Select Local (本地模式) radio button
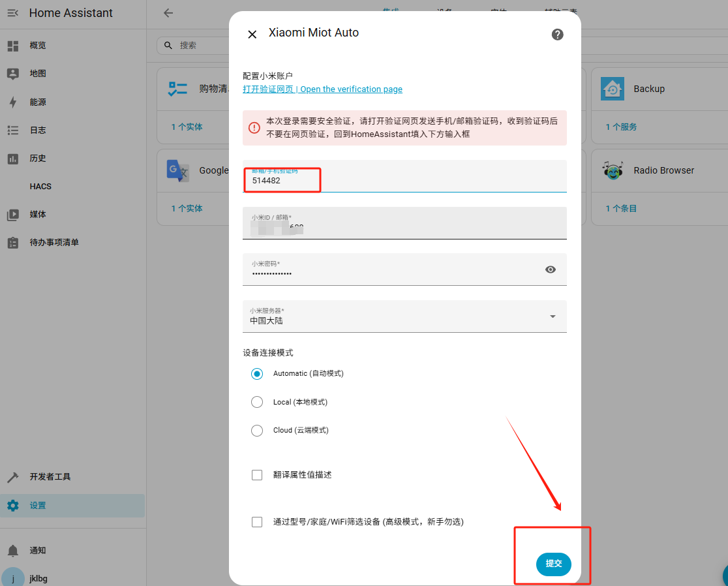 tap(257, 402)
